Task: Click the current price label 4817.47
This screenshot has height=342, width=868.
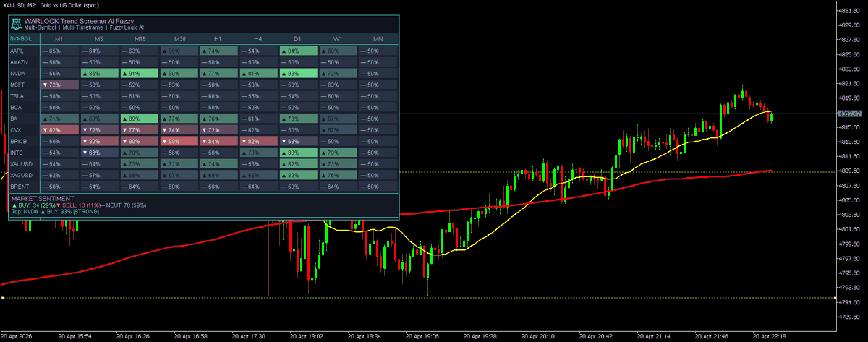Action: (851, 114)
